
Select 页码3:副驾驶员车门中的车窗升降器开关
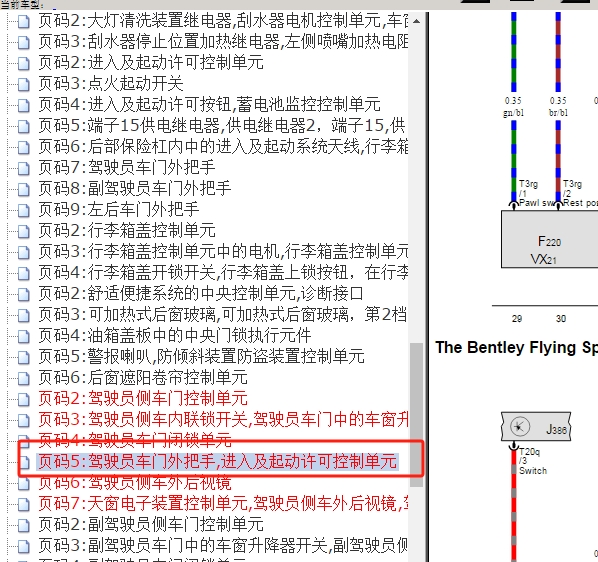(223, 545)
